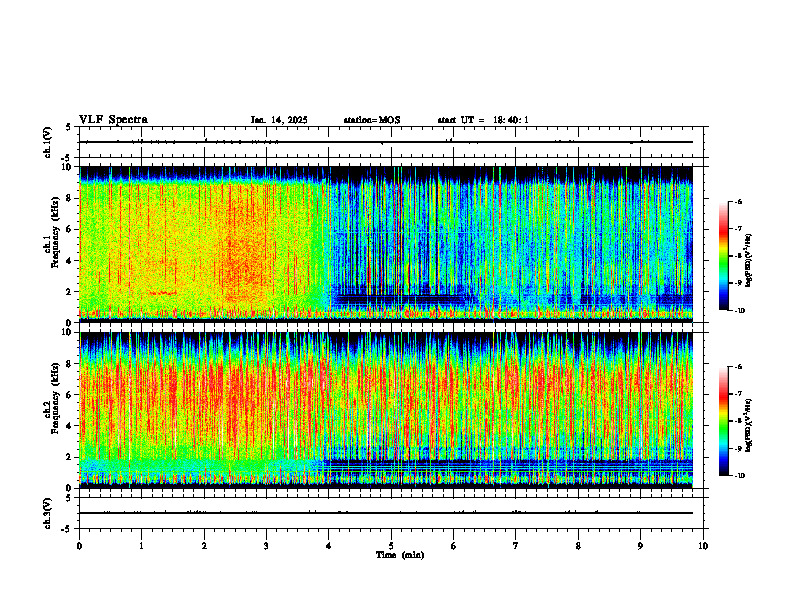Viewport: 792px width, 612px height.
Task: Click time axis tick label 1
Action: 141,546
